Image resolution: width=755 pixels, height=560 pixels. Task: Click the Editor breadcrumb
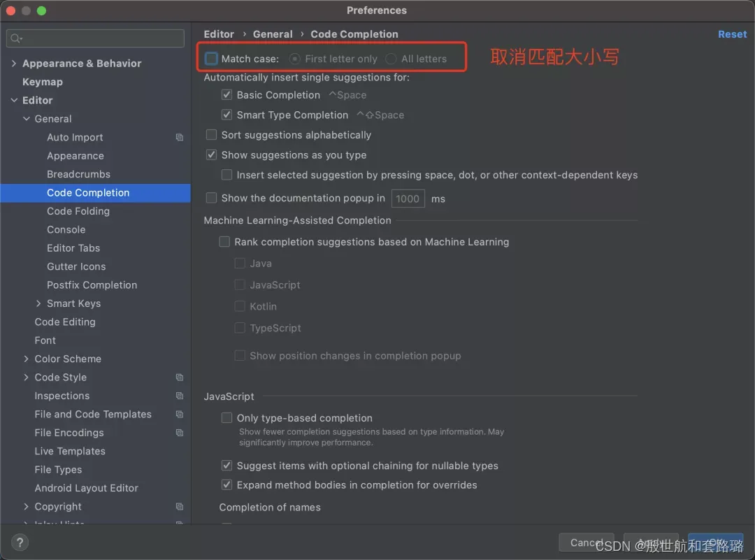click(x=219, y=34)
